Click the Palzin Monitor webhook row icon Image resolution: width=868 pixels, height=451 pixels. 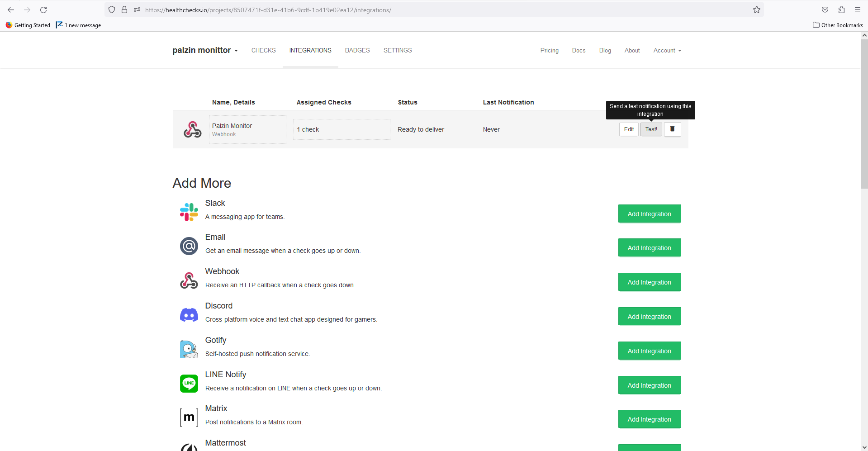(193, 129)
